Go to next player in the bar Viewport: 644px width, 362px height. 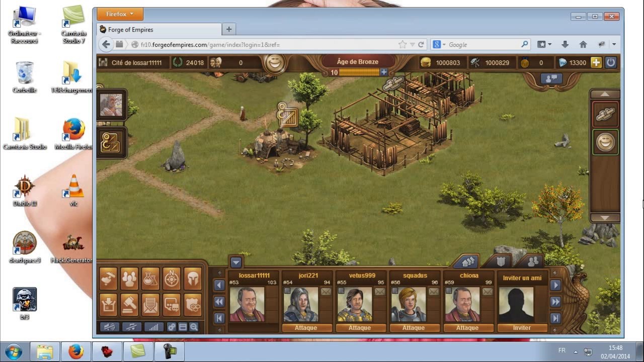click(555, 285)
